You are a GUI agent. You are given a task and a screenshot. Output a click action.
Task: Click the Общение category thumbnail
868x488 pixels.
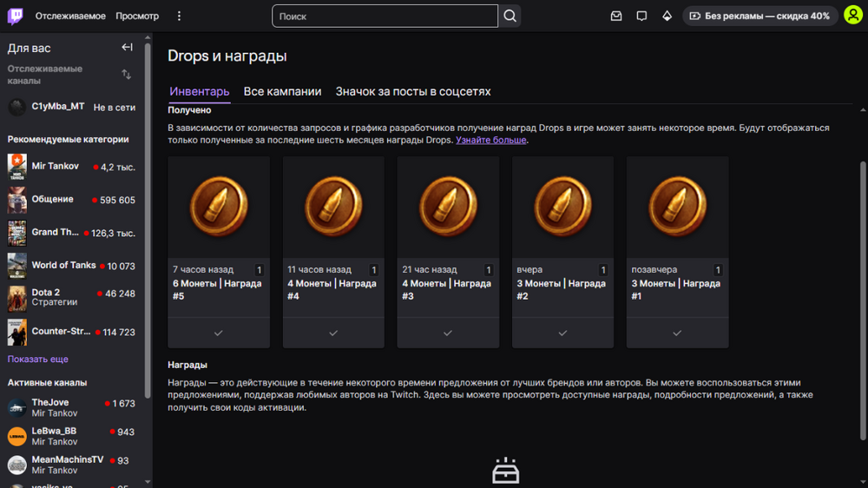coord(17,200)
